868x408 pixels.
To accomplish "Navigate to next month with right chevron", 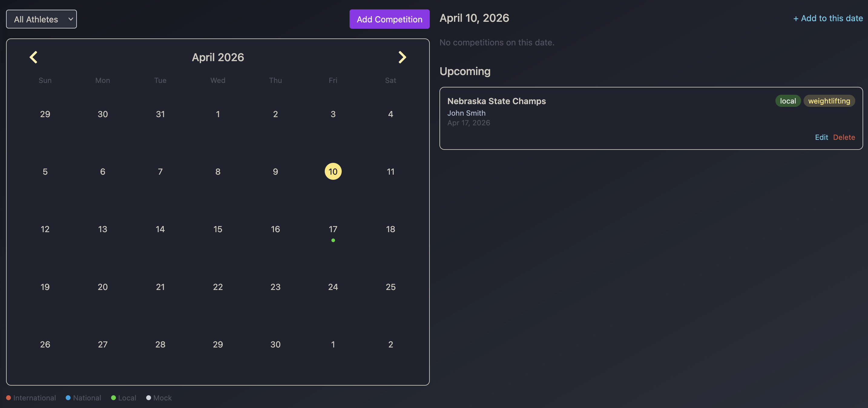I will click(402, 57).
